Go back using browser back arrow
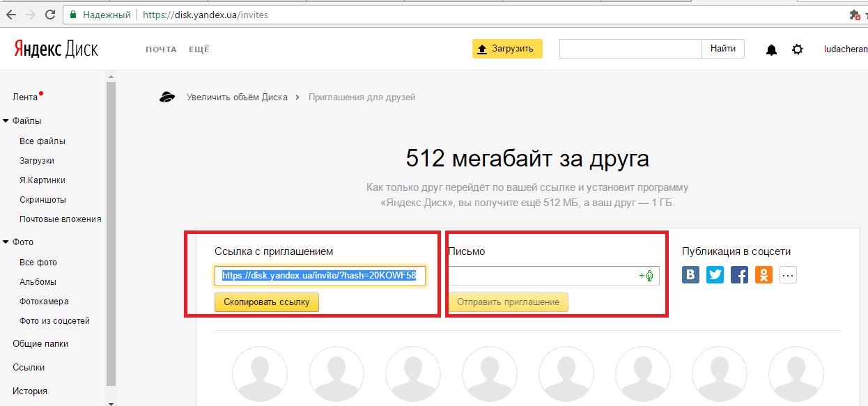Viewport: 868px width, 406px height. tap(11, 14)
